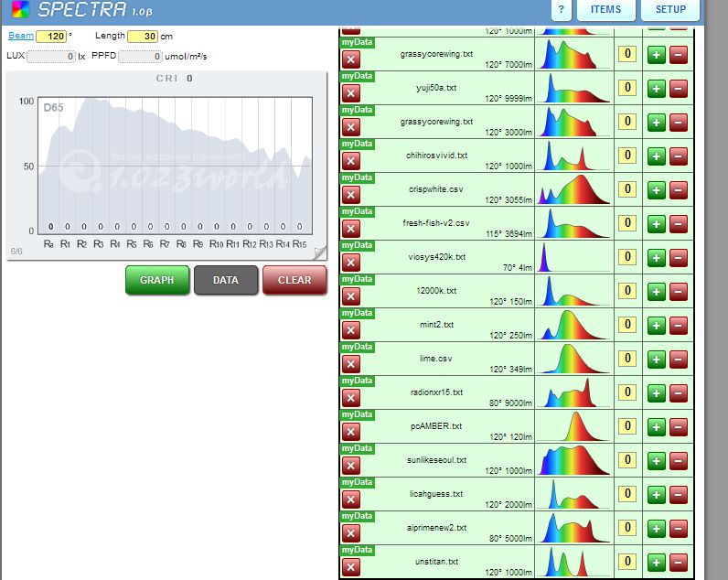This screenshot has height=580, width=728.
Task: Delete the viosys420k.txt entry
Action: (350, 263)
